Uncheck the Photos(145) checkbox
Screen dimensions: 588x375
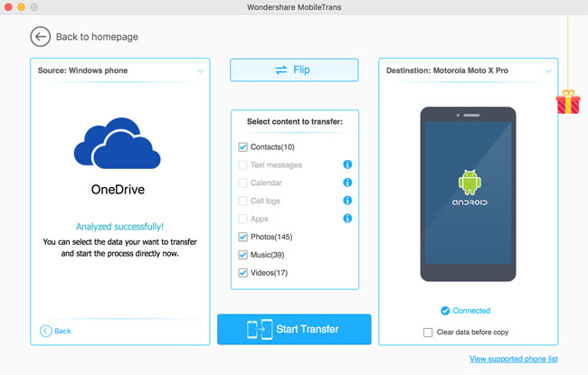[x=243, y=237]
